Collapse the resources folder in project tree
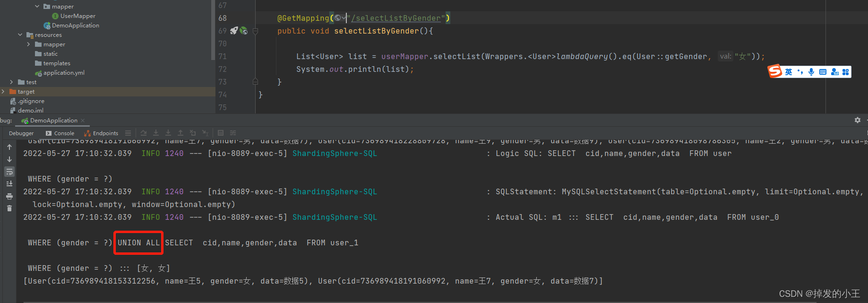 20,35
